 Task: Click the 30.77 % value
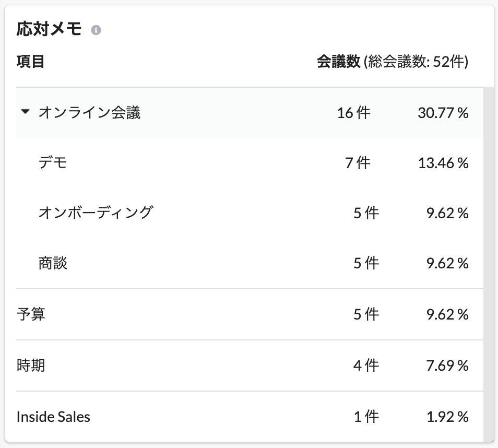click(x=443, y=113)
